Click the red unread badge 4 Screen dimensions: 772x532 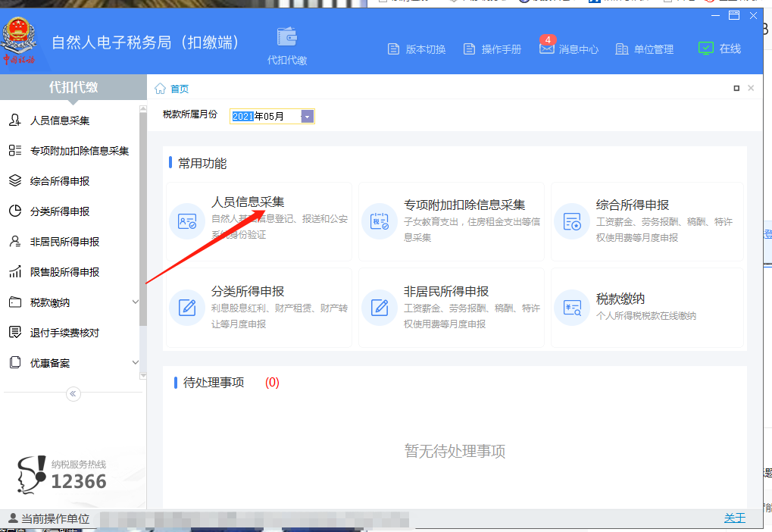[x=548, y=40]
